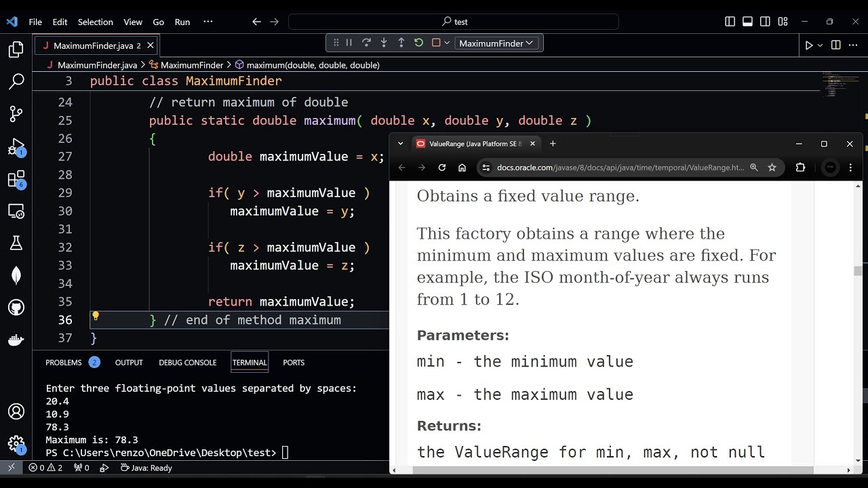
Task: Open the Explorer view in activity bar
Action: (16, 49)
